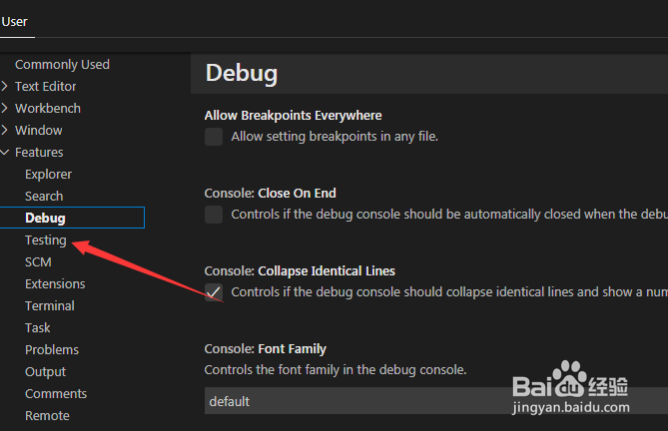Viewport: 668px width, 431px height.
Task: Switch to the User settings tab
Action: coord(15,21)
